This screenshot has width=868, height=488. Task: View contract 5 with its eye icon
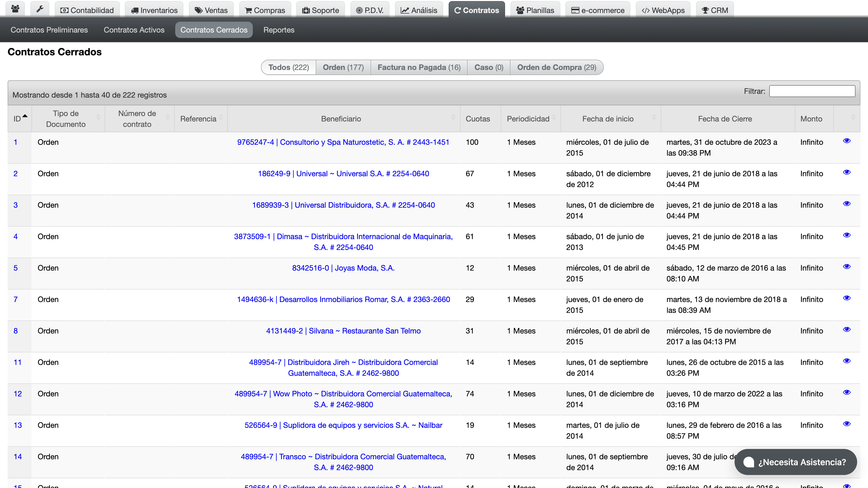point(846,267)
